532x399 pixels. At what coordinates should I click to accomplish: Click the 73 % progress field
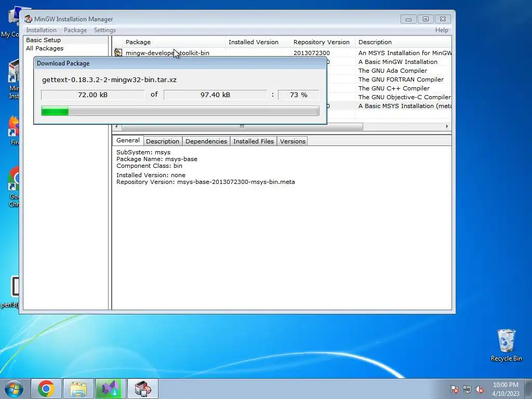pos(299,95)
